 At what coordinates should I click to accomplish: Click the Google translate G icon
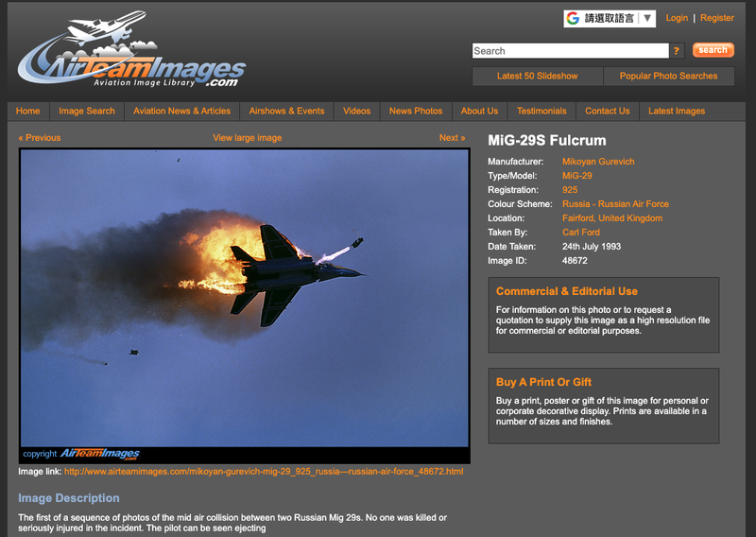point(573,18)
